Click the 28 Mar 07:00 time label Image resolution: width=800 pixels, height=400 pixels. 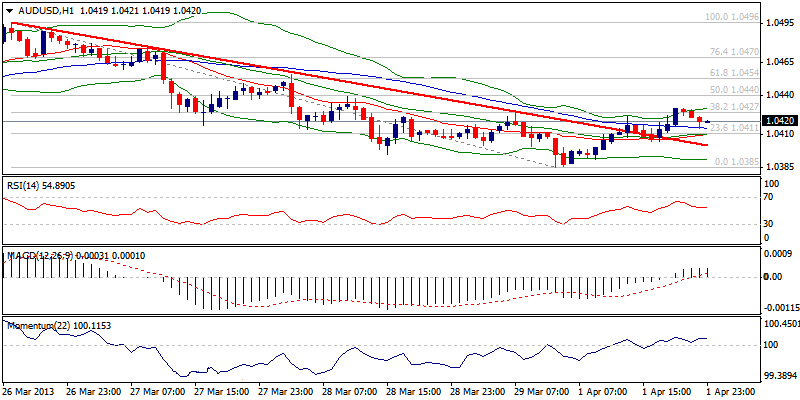coord(349,392)
